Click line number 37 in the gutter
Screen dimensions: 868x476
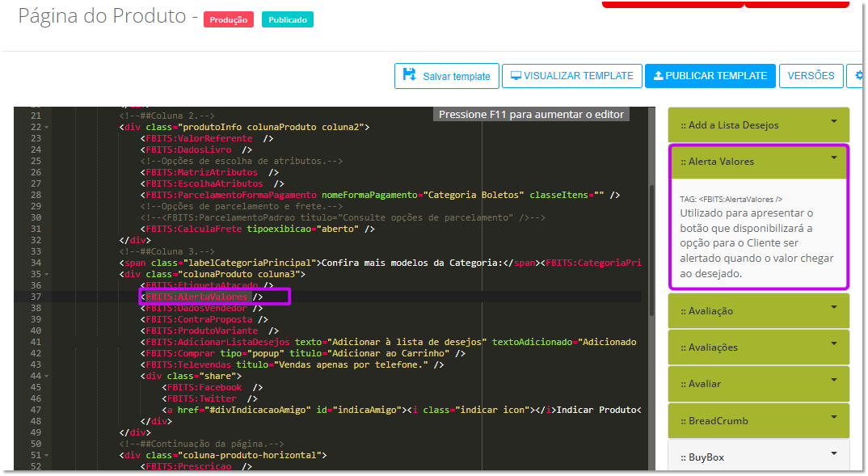click(36, 297)
